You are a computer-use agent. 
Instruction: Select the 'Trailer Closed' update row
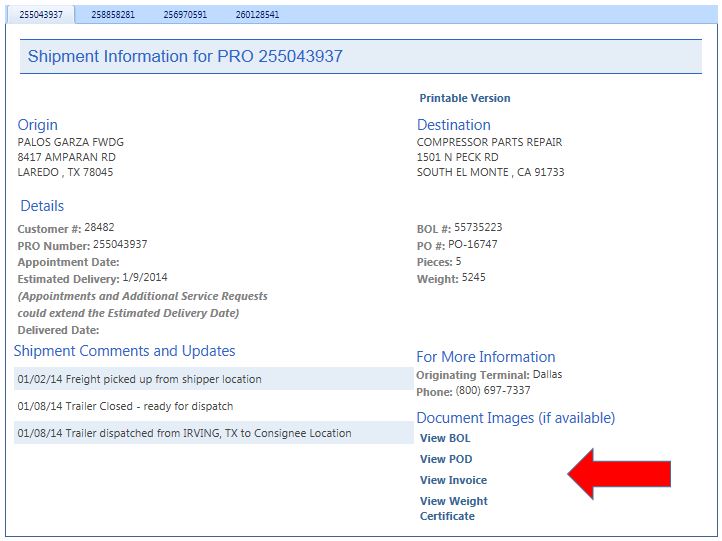[125, 406]
